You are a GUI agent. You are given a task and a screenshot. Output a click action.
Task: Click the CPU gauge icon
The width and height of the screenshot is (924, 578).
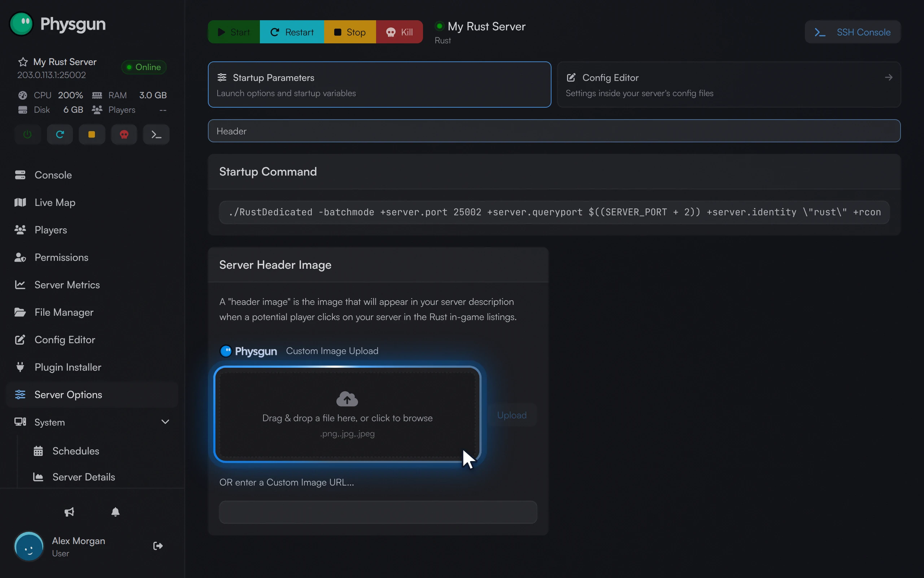coord(22,95)
